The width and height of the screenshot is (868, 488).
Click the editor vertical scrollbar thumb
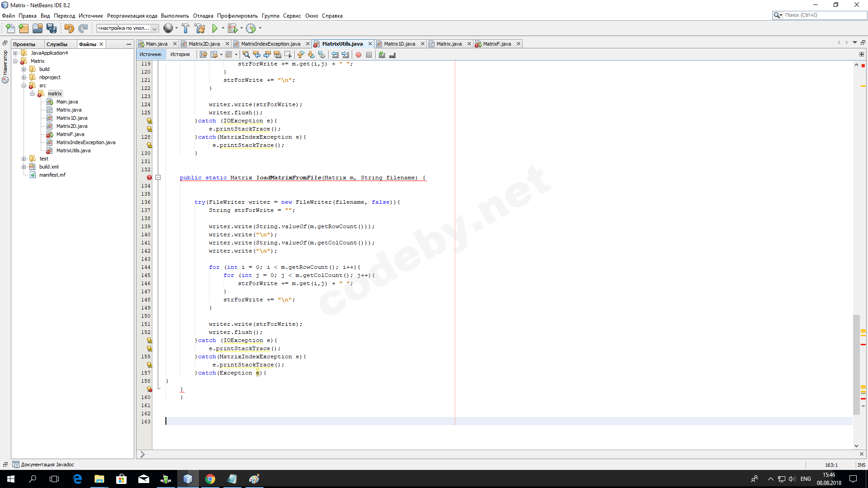click(x=856, y=364)
